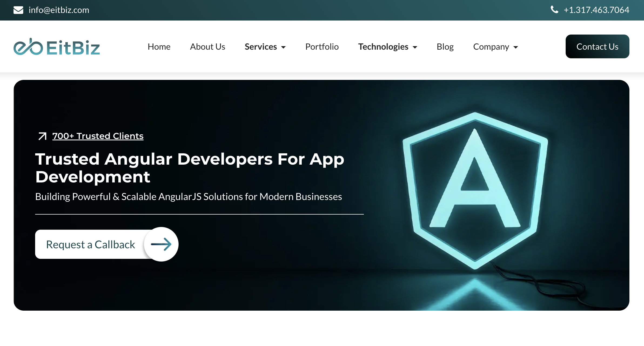The width and height of the screenshot is (644, 346).
Task: Open the EitBiz logo homepage link
Action: point(57,47)
